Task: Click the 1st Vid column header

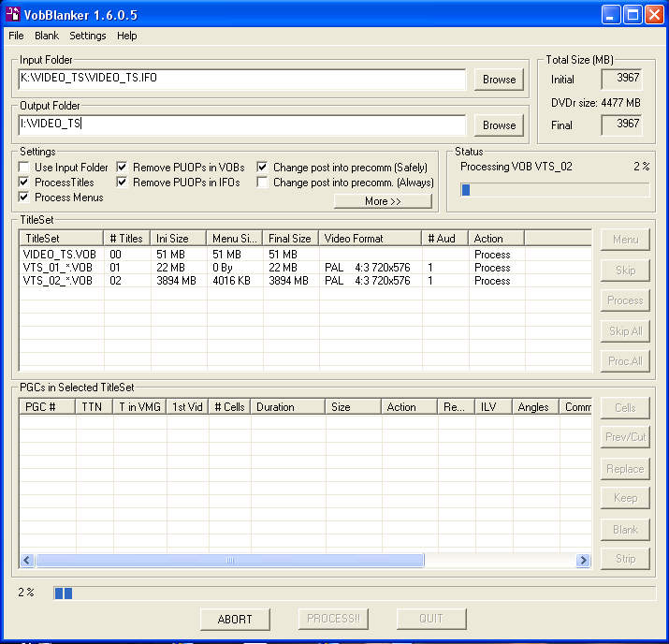Action: click(x=187, y=407)
